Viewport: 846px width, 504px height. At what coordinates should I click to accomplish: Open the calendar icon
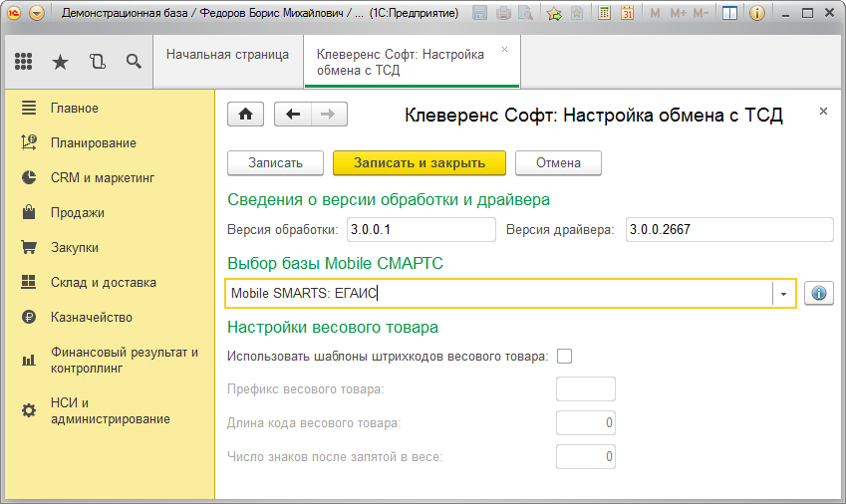tap(627, 13)
